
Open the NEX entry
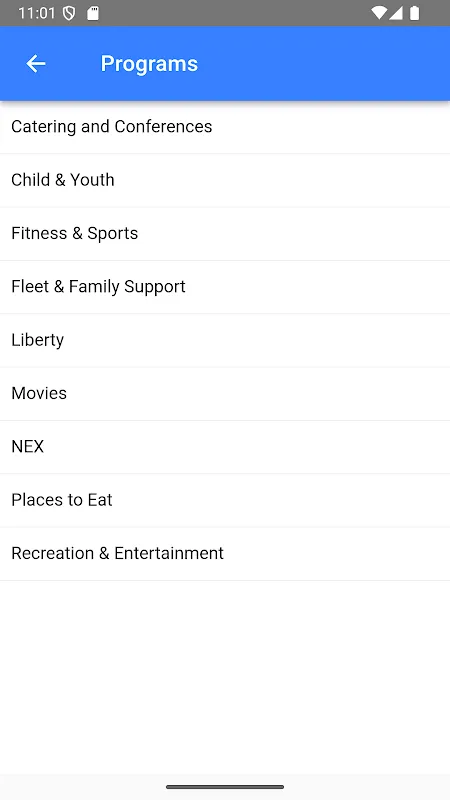225,447
